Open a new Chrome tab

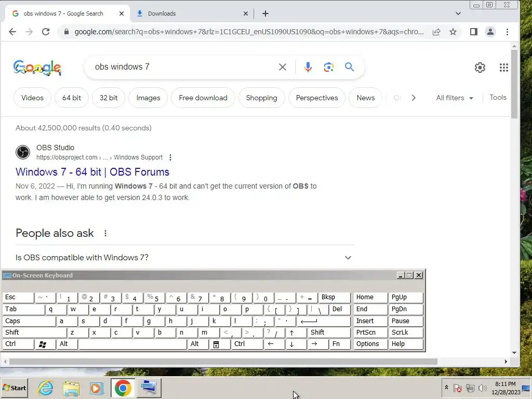265,14
